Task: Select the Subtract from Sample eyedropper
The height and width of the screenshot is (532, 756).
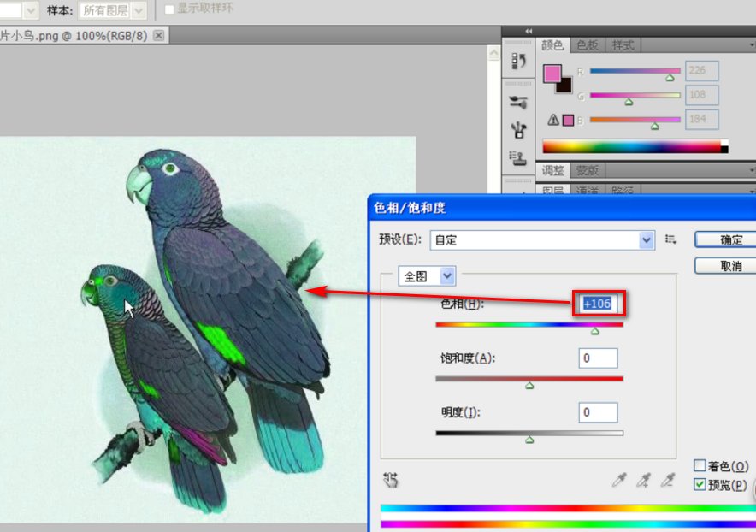Action: [x=667, y=481]
